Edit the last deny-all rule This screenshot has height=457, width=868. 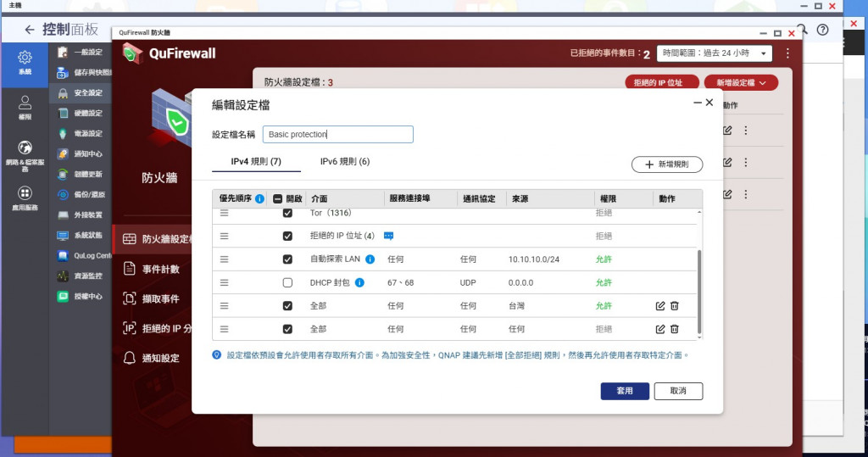pyautogui.click(x=659, y=329)
